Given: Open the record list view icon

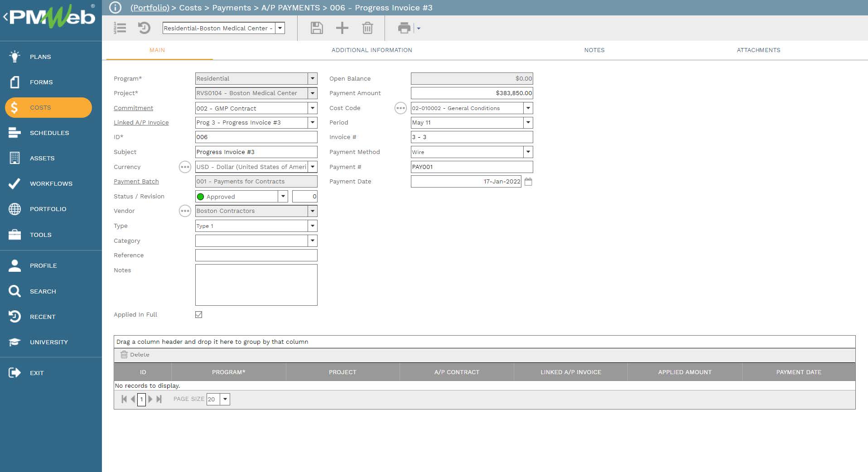Looking at the screenshot, I should pyautogui.click(x=120, y=28).
